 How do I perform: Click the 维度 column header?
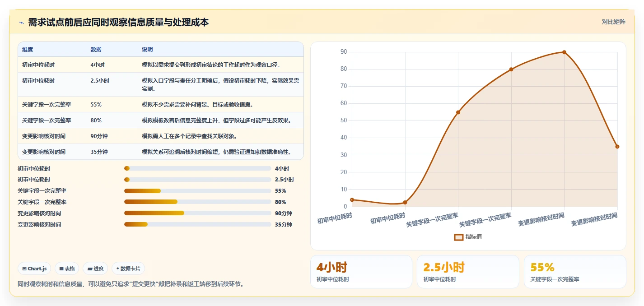click(28, 50)
